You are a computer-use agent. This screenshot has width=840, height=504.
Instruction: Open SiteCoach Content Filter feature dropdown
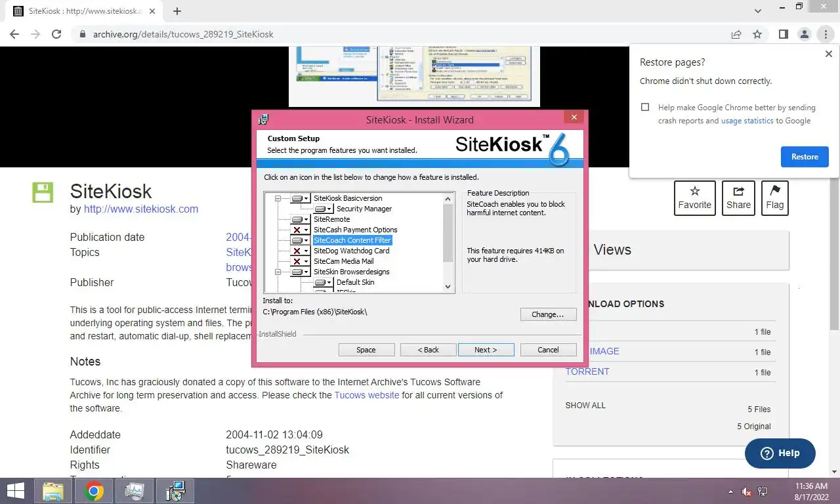301,240
